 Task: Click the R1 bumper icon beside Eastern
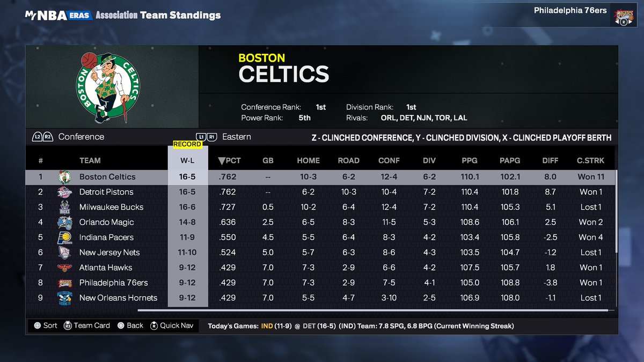[x=211, y=137]
